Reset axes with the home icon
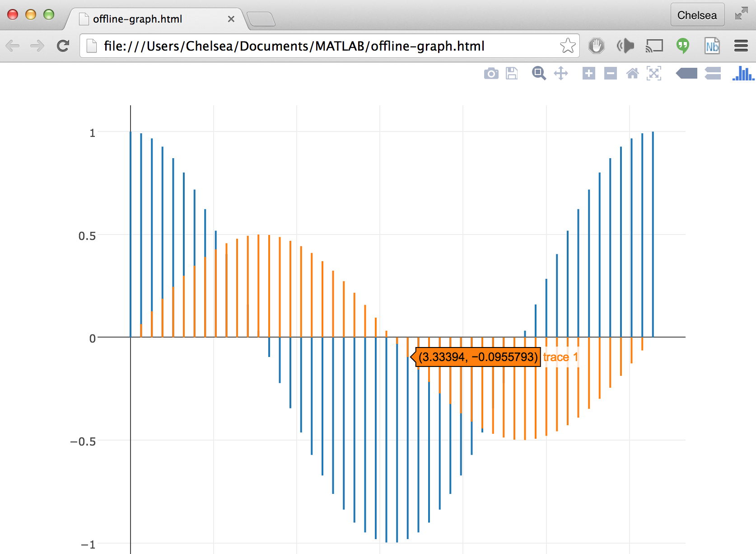Image resolution: width=756 pixels, height=554 pixels. [633, 73]
